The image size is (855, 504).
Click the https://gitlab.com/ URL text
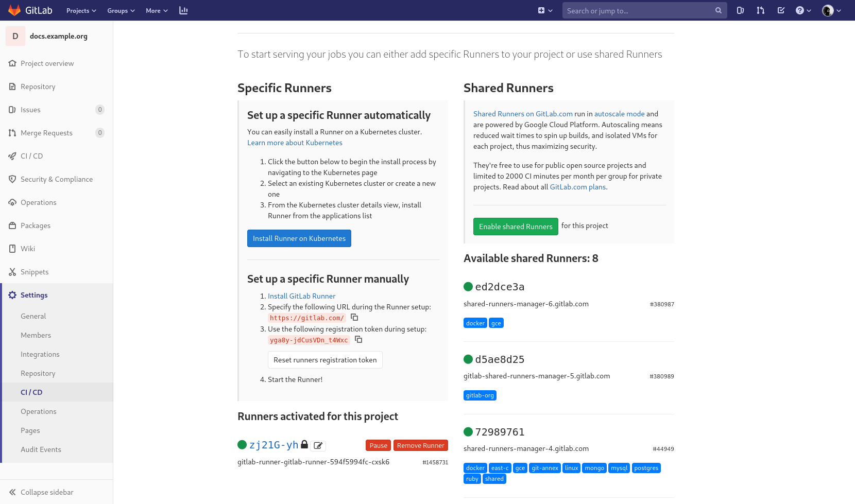pyautogui.click(x=307, y=318)
